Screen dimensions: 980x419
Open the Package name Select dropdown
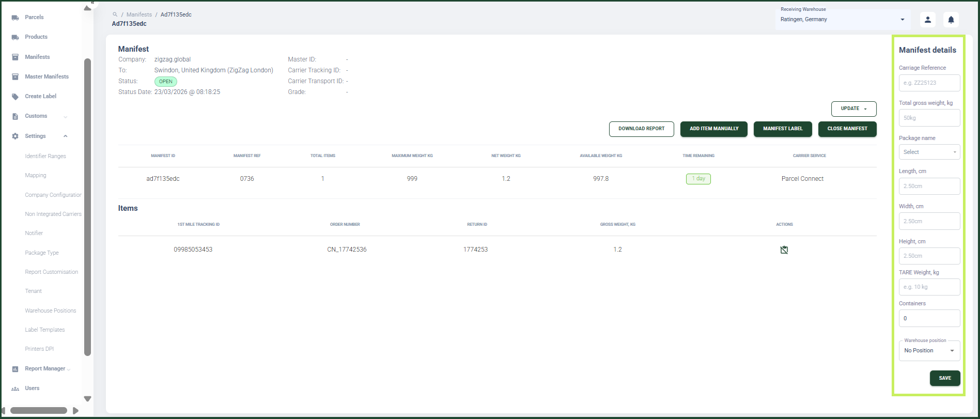point(929,152)
